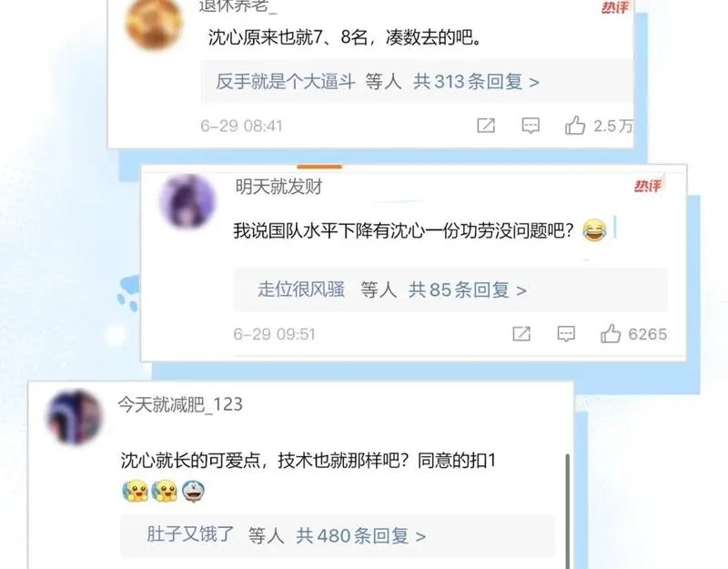
Task: Click the laughing-crying emoji in comment
Action: coord(594,230)
